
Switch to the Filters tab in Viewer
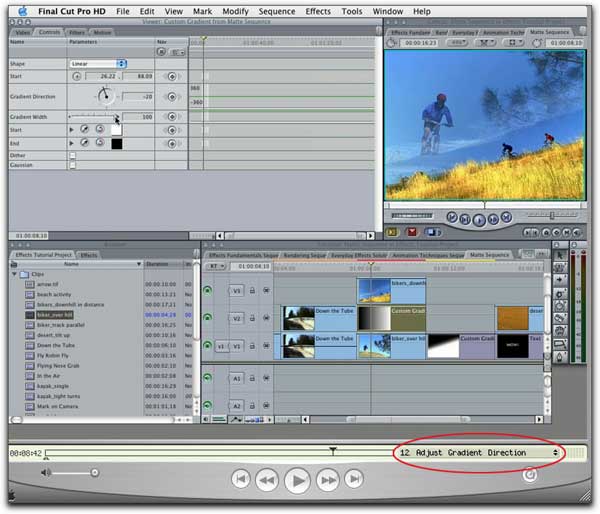click(77, 33)
